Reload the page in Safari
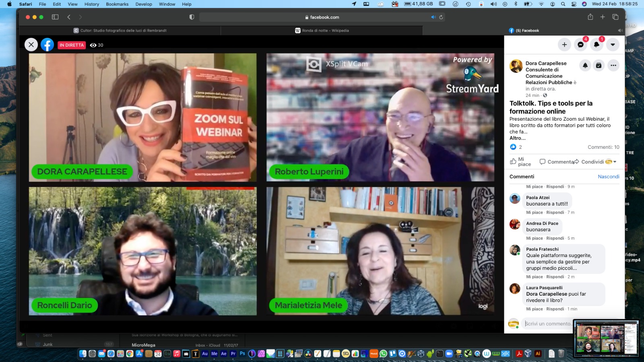Image resolution: width=644 pixels, height=362 pixels. coord(441,17)
